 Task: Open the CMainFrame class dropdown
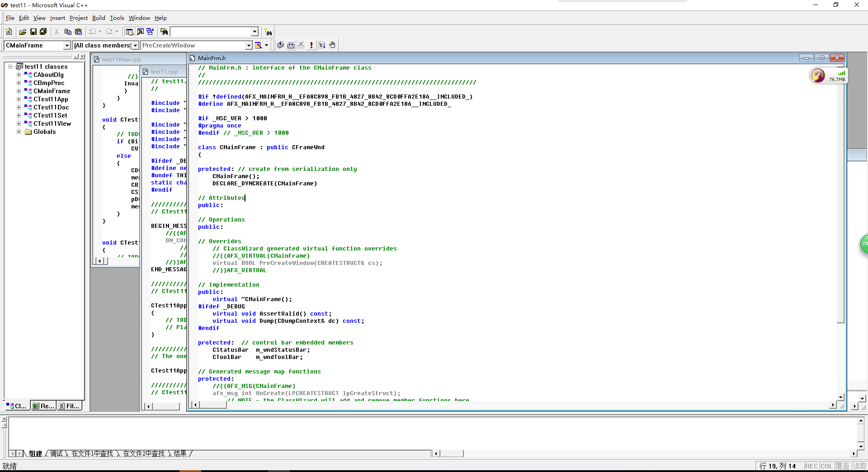(67, 45)
